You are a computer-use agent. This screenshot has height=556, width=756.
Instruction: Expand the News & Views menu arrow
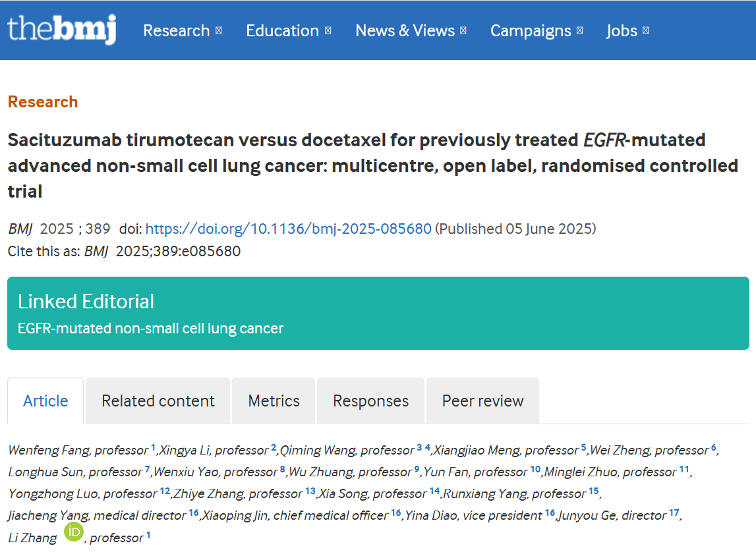(x=463, y=31)
